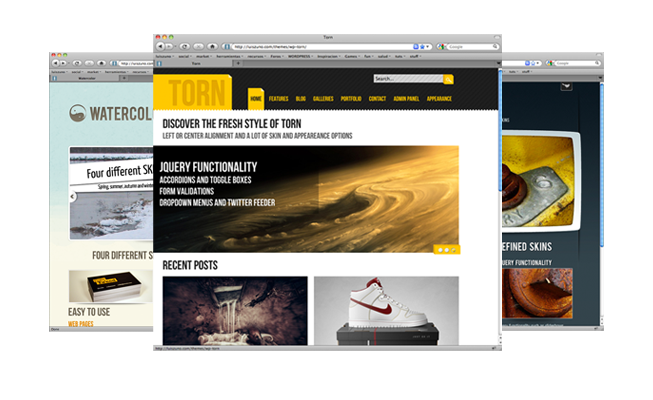
Task: Select first slider pagination dot
Action: click(438, 249)
